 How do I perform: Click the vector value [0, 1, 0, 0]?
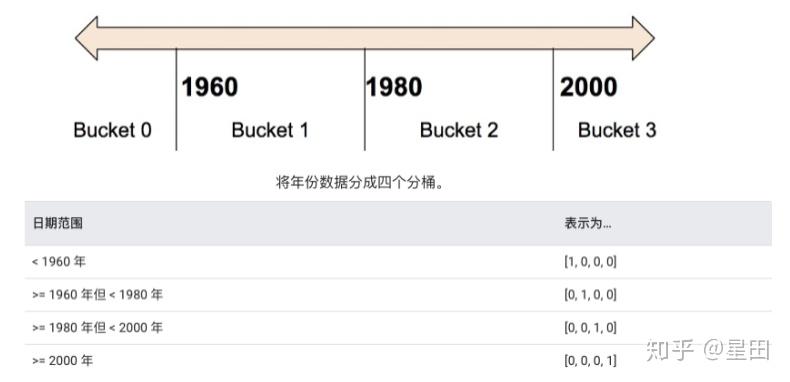coord(590,295)
